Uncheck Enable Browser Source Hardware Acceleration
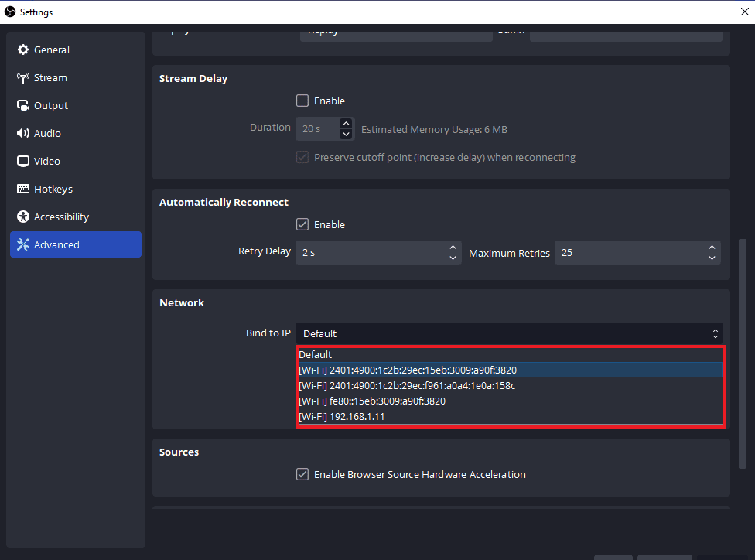The height and width of the screenshot is (560, 755). tap(302, 474)
